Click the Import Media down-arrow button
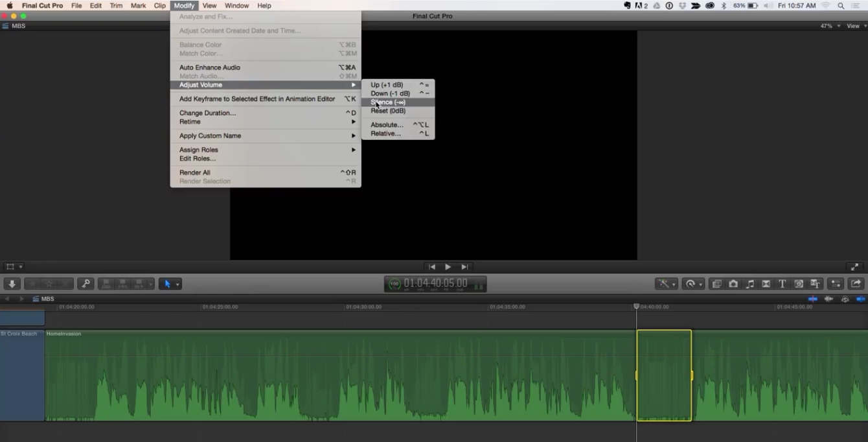 [x=12, y=284]
